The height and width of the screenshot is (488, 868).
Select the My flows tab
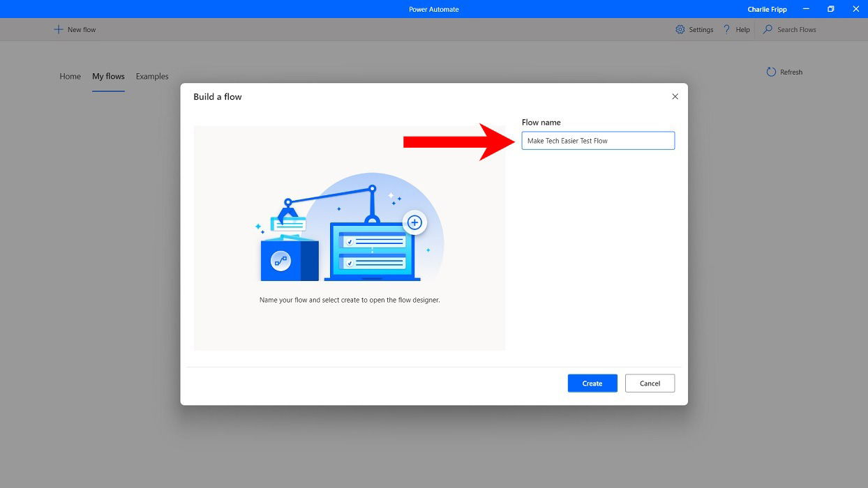click(x=108, y=76)
